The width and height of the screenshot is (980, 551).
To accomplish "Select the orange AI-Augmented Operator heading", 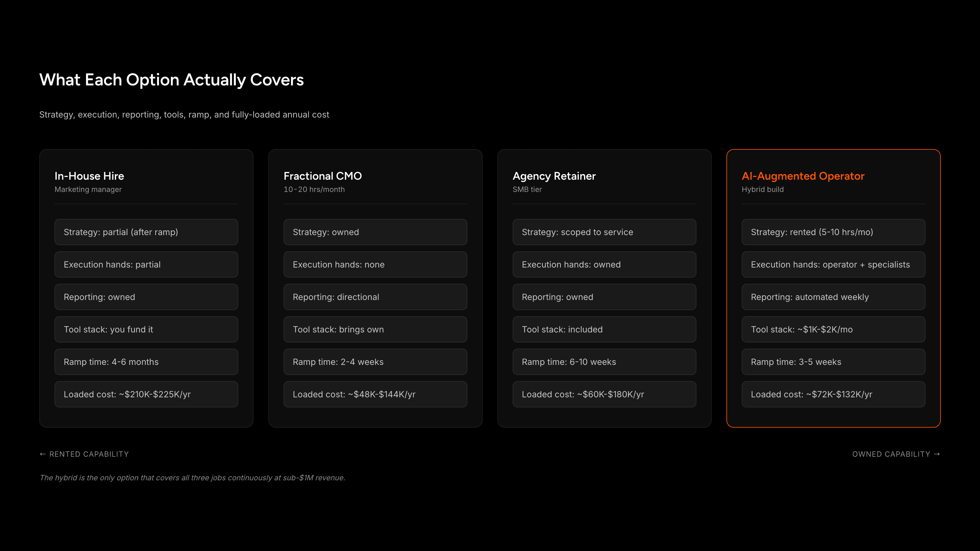I will pyautogui.click(x=803, y=176).
